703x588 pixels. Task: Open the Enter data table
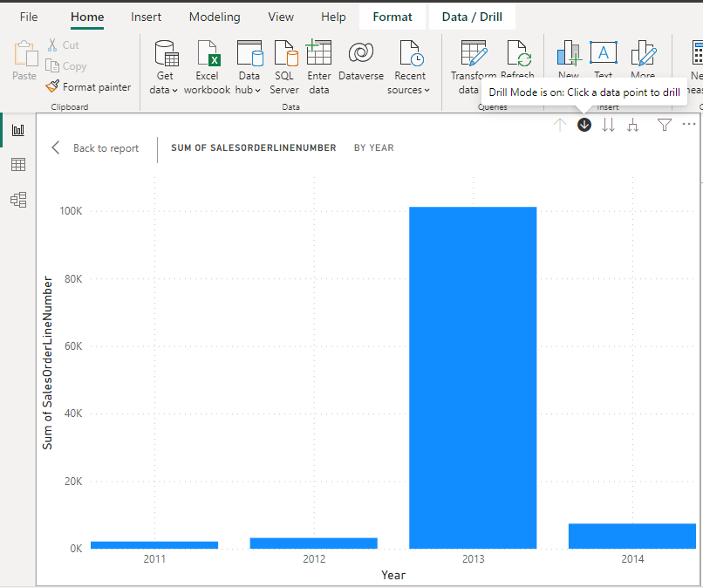click(x=318, y=67)
